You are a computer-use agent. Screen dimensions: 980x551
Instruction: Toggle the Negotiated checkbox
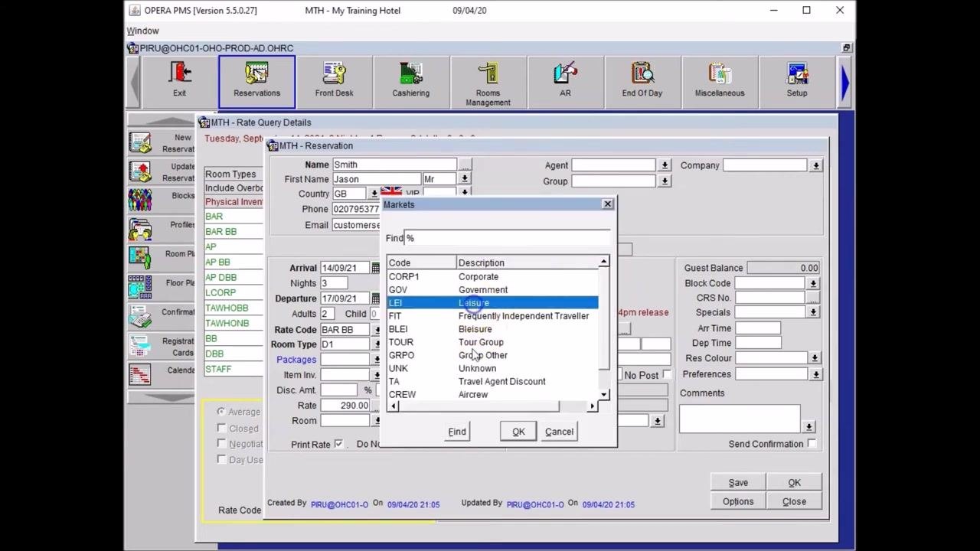pyautogui.click(x=221, y=444)
